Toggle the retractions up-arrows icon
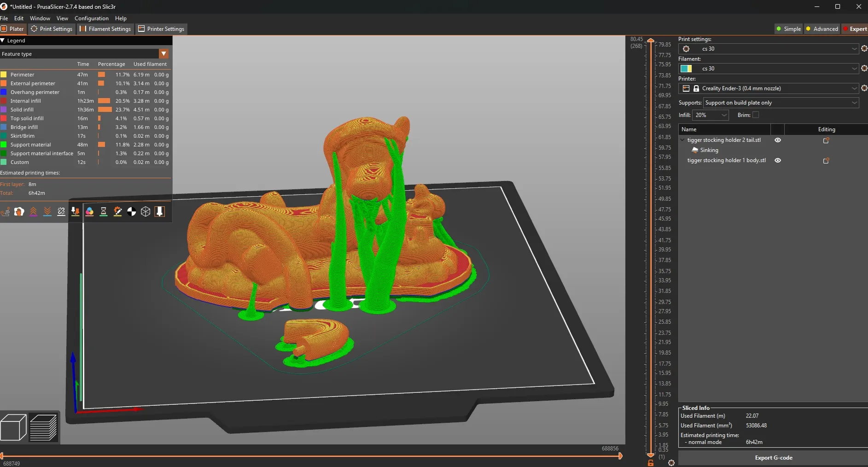Screen dimensions: 868x467 pos(33,211)
